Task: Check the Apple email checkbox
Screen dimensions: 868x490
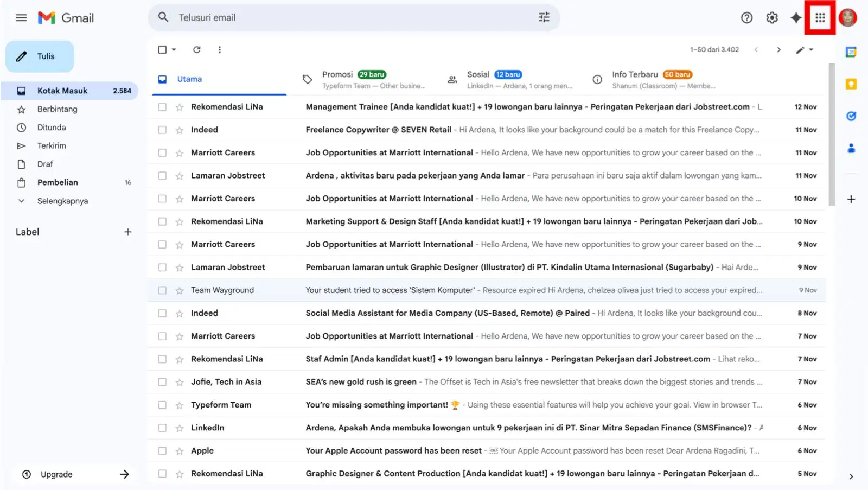Action: coord(162,451)
